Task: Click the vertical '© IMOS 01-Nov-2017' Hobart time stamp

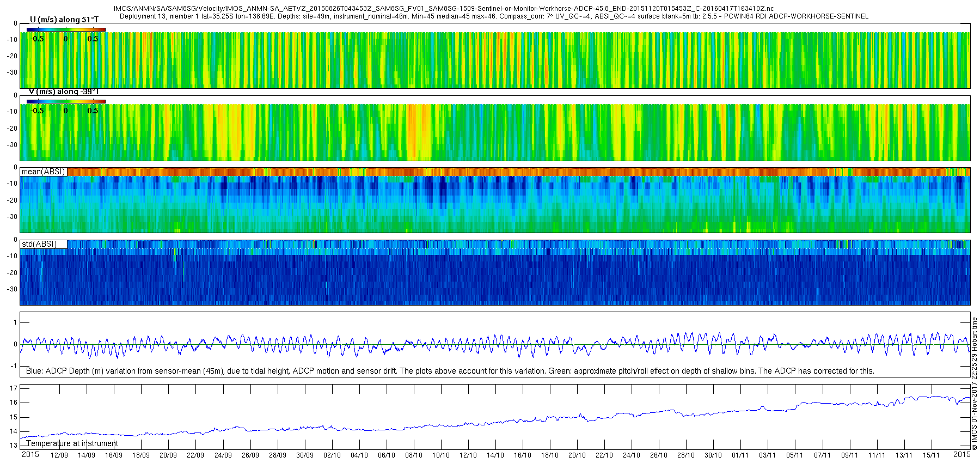Action: point(975,383)
